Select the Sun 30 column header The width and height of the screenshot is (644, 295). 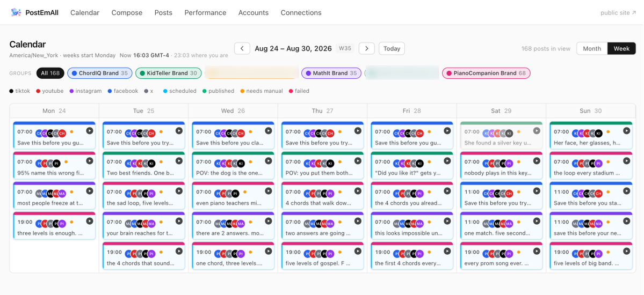click(x=591, y=111)
